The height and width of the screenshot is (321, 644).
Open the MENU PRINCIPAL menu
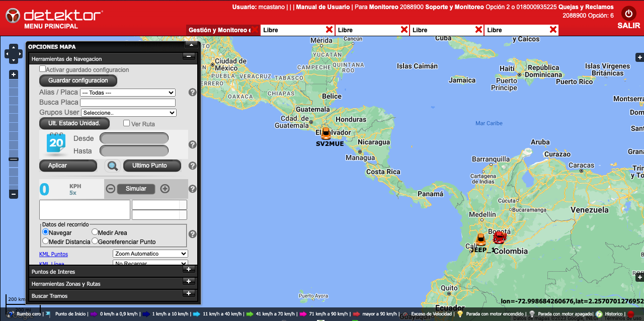click(51, 26)
